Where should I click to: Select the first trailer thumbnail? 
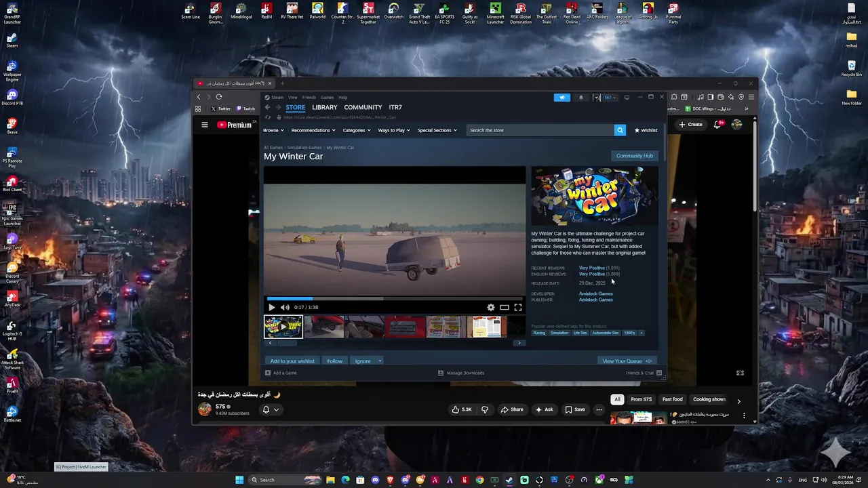[x=283, y=327]
